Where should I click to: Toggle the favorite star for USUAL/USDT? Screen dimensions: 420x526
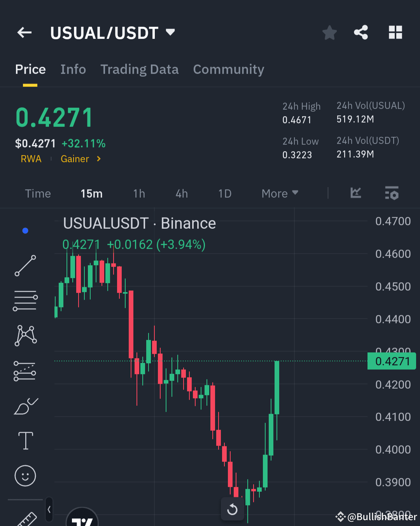click(x=329, y=33)
